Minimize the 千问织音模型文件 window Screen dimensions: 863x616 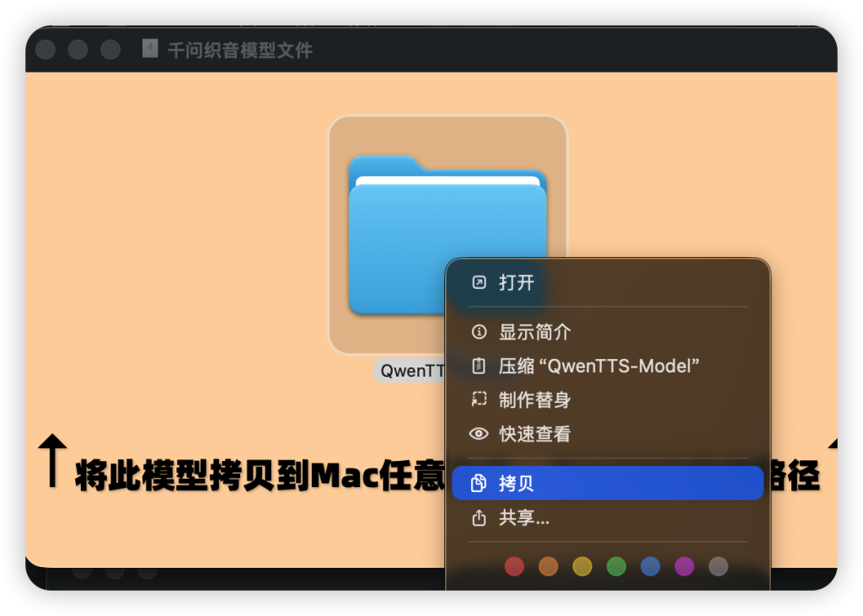click(x=78, y=50)
